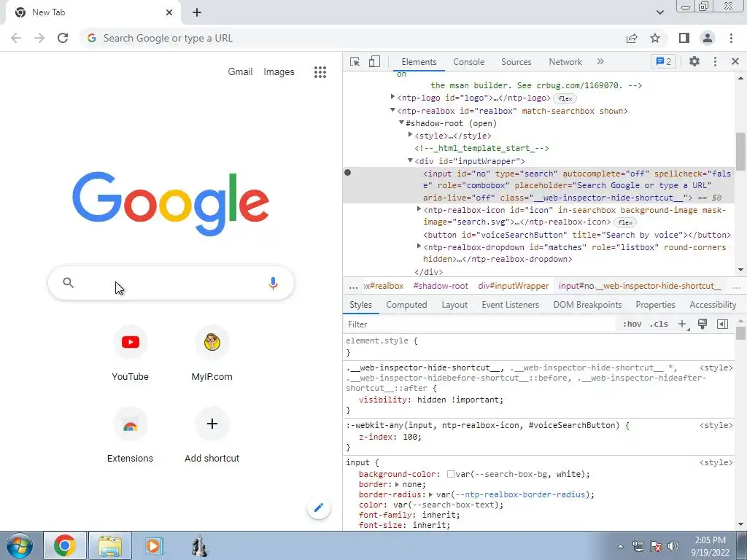
Task: Click the breakpoint dot beside input element
Action: pos(348,172)
